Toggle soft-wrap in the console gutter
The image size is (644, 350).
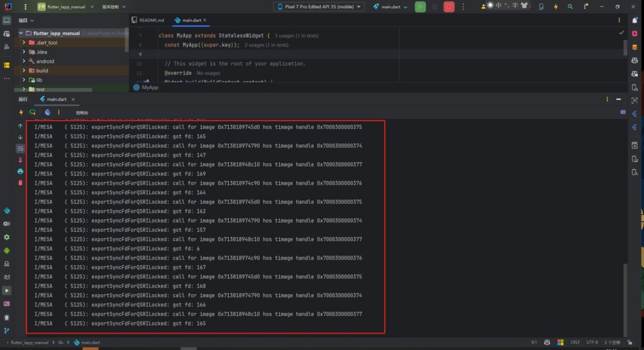tap(20, 148)
